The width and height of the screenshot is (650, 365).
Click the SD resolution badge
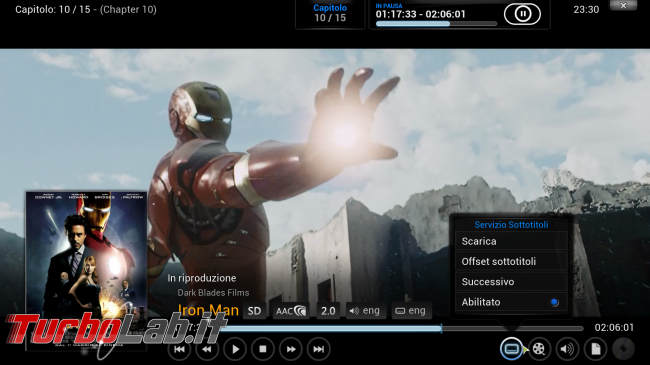pyautogui.click(x=254, y=311)
